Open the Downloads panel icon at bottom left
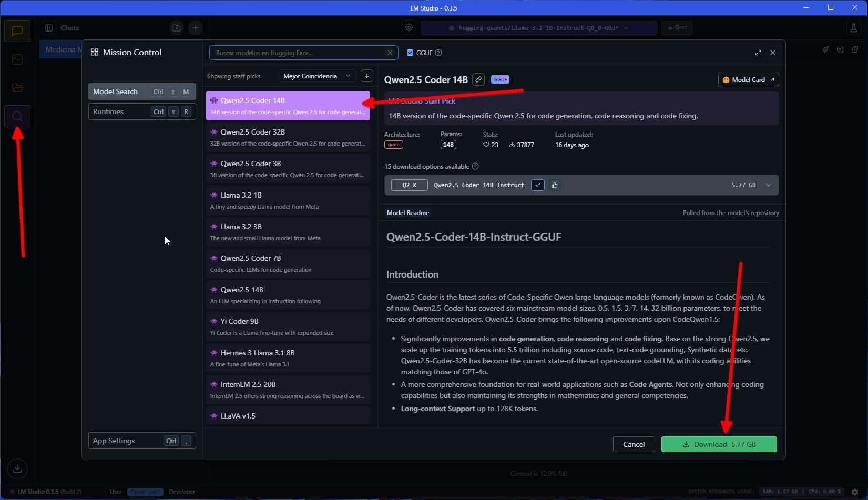868x500 pixels. point(17,468)
